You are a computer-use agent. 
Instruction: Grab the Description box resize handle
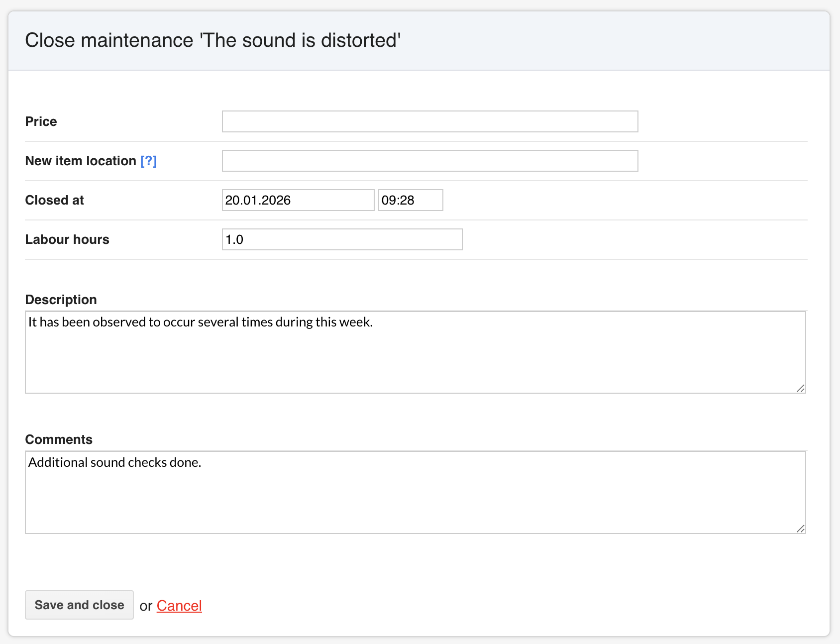800,388
